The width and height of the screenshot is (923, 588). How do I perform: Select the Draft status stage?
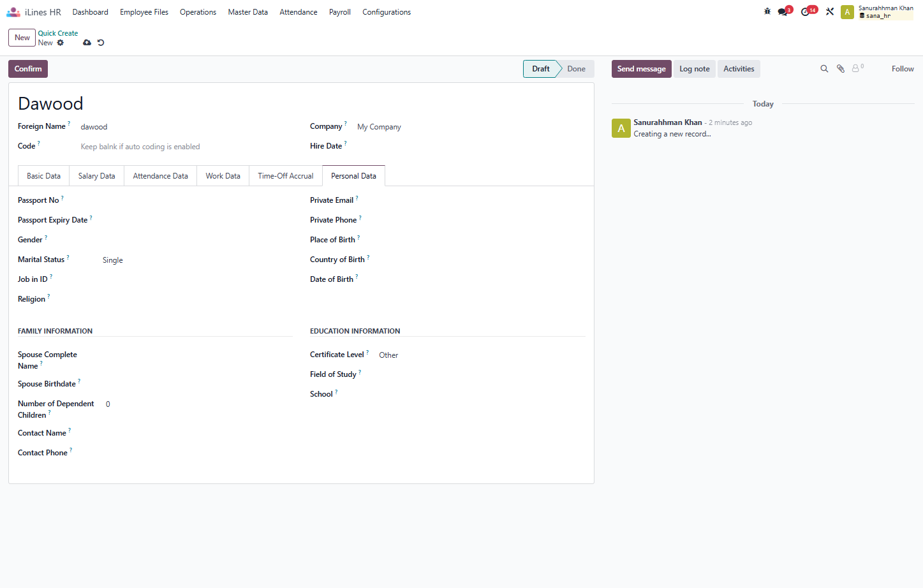(541, 69)
